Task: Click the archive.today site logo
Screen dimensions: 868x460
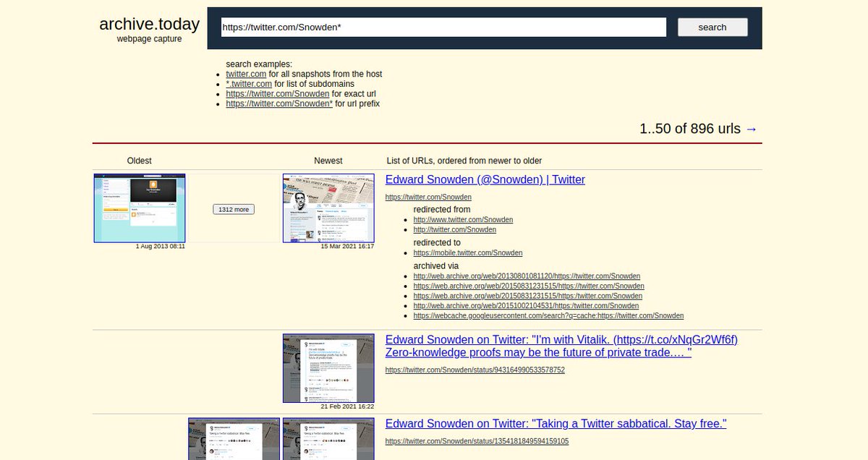Action: click(x=149, y=24)
